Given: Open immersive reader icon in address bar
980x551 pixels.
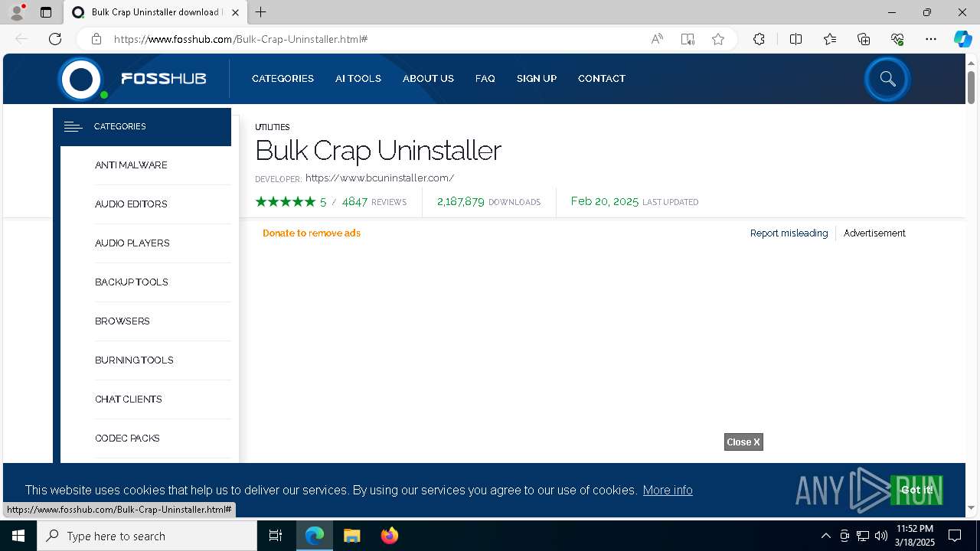Looking at the screenshot, I should coord(688,39).
